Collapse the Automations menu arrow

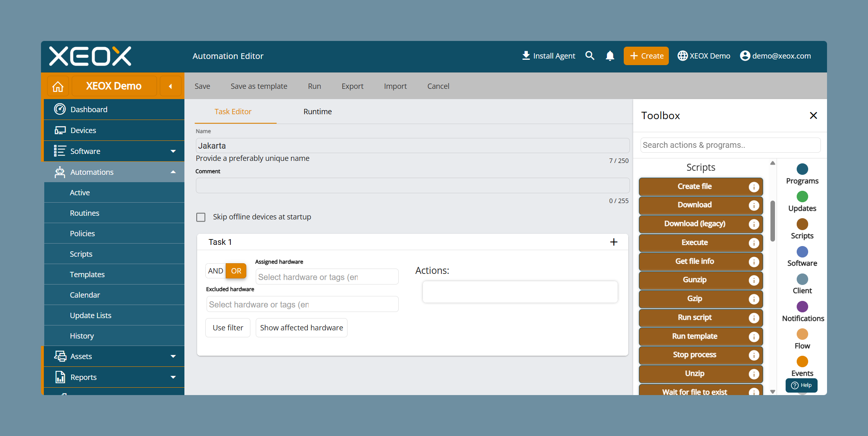tap(173, 172)
